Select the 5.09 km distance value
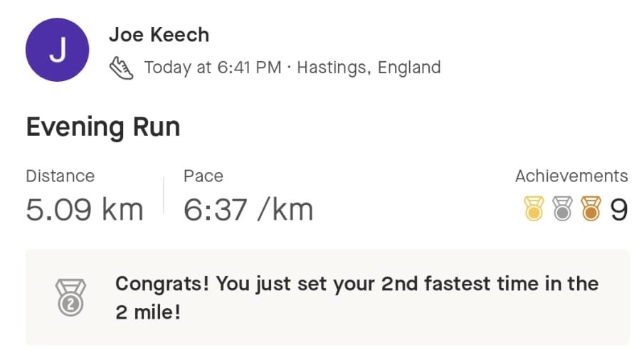Viewport: 644px width, 350px height. coord(85,210)
